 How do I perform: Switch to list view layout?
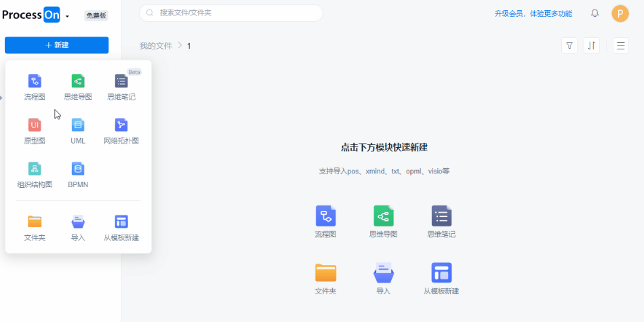(620, 45)
